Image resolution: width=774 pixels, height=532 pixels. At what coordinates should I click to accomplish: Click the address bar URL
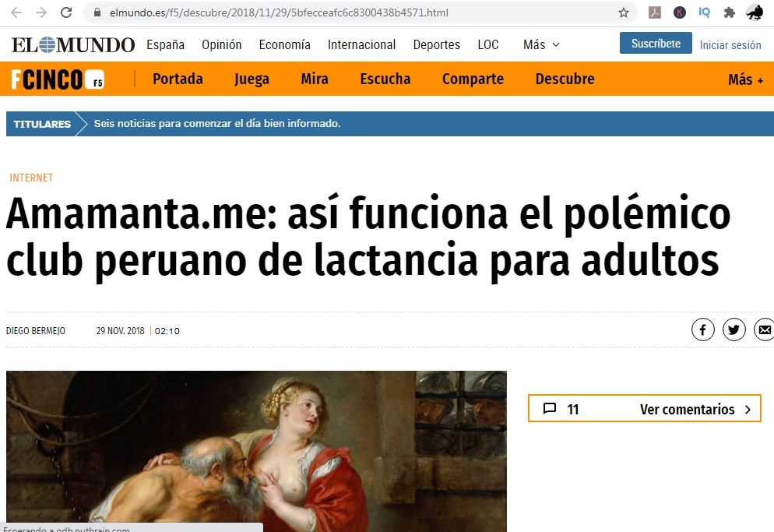click(x=279, y=12)
